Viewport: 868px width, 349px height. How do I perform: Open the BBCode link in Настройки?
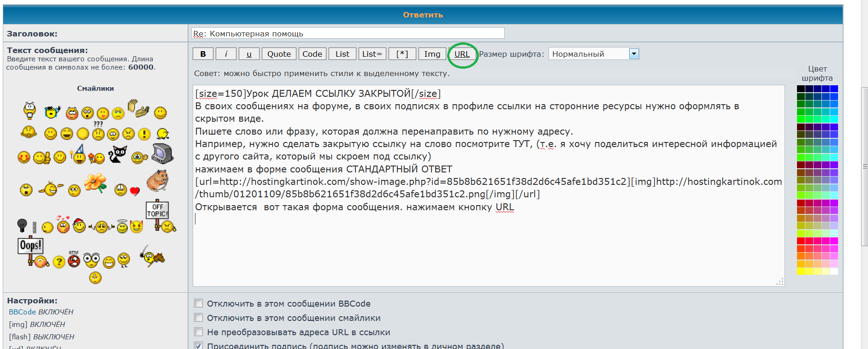(22, 312)
